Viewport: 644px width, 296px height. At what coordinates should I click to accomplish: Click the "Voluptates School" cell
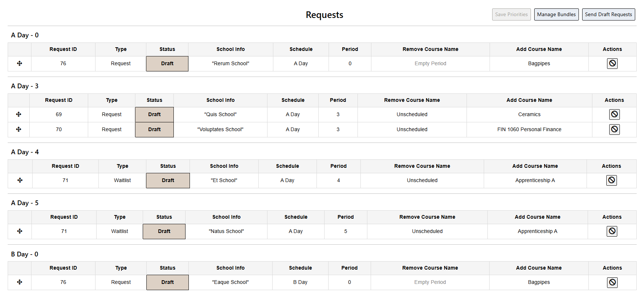click(220, 129)
